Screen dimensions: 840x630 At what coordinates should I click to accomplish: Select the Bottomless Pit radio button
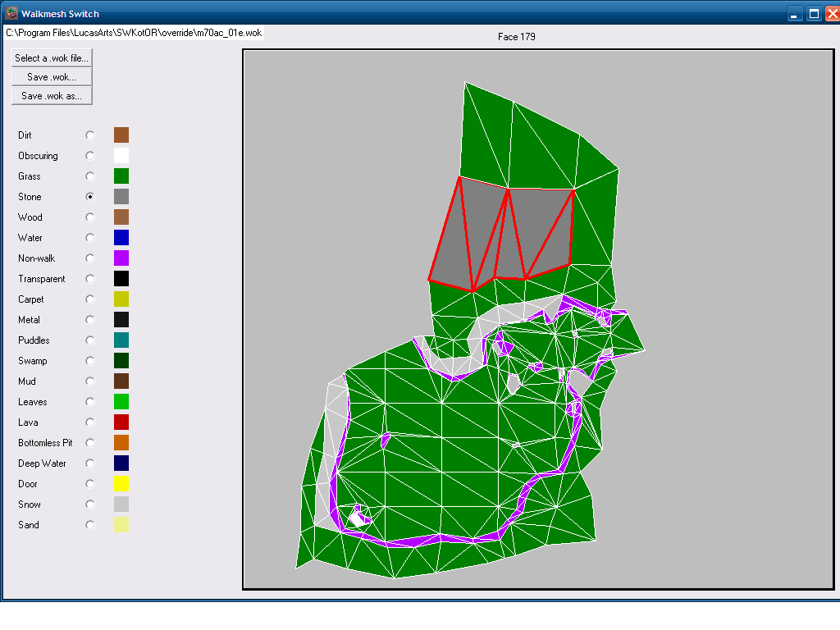(90, 443)
